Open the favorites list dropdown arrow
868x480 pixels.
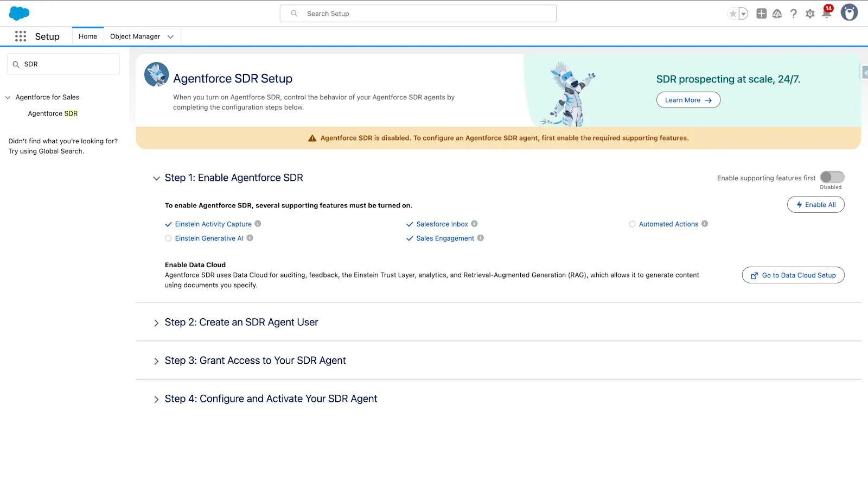[x=743, y=14]
